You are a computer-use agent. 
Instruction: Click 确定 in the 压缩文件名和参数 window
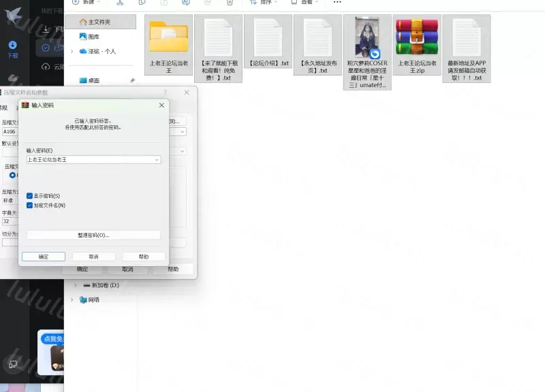[x=82, y=269]
